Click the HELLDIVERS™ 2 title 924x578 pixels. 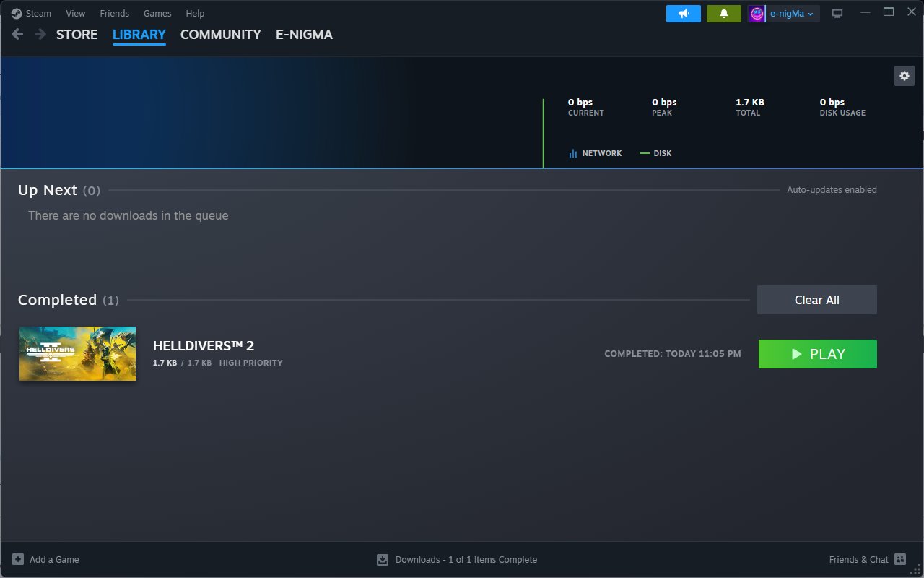[x=204, y=345]
